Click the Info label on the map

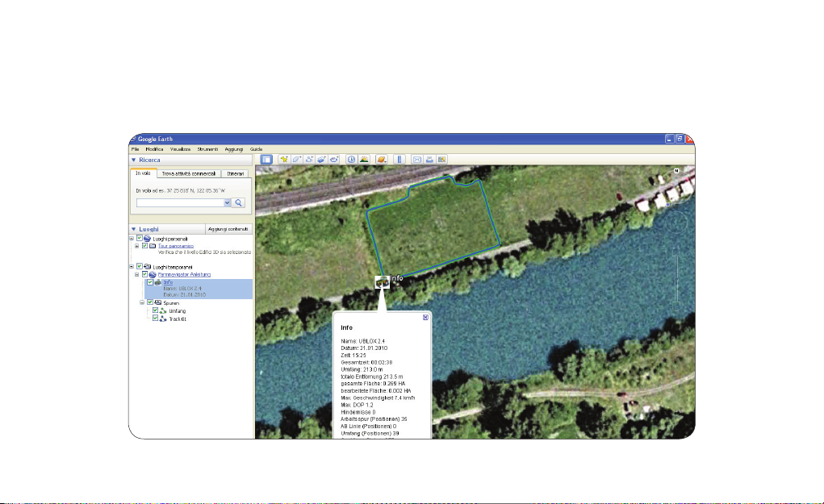(397, 278)
